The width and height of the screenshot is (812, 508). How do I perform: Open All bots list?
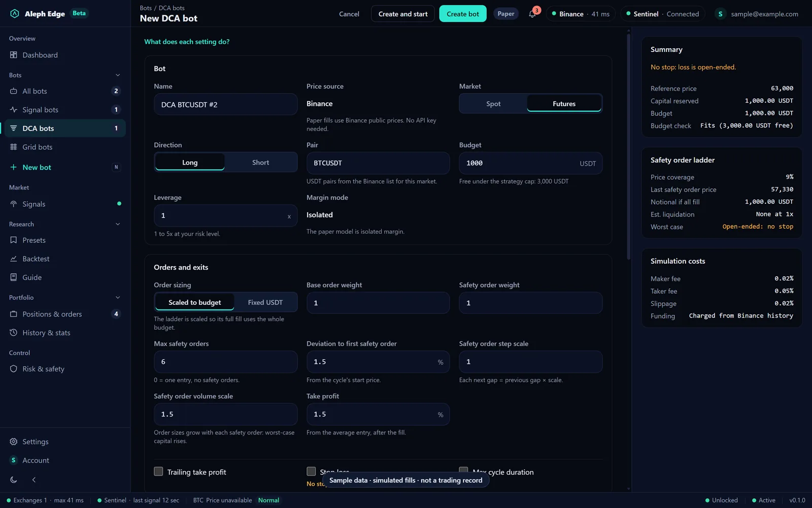tap(65, 91)
